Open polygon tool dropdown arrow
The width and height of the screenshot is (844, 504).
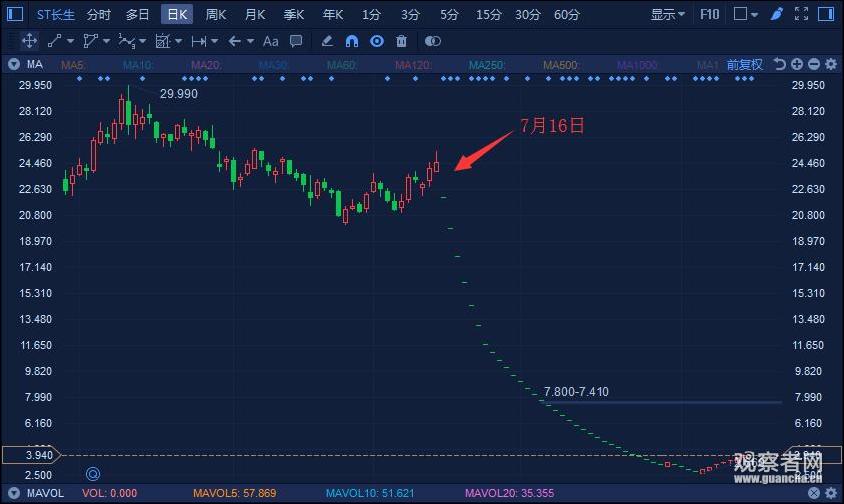tap(106, 41)
